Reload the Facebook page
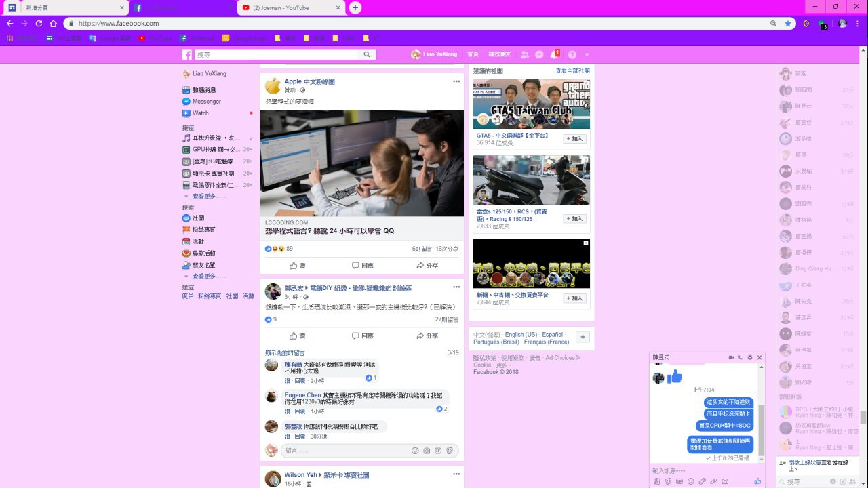The height and width of the screenshot is (488, 868). pyautogui.click(x=39, y=23)
